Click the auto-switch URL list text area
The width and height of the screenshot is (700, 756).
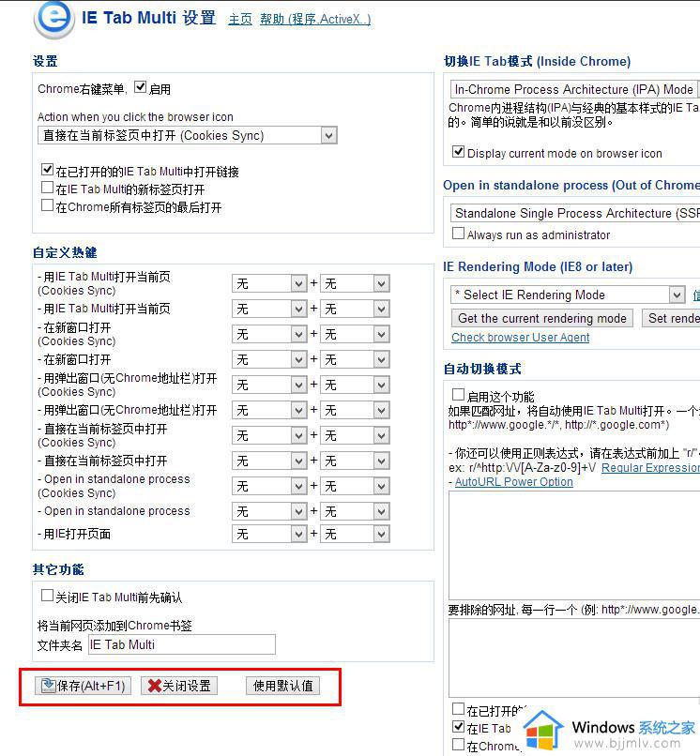point(574,545)
